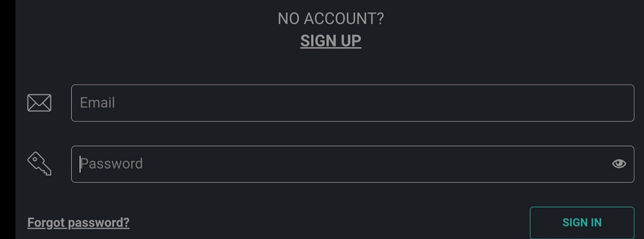Open the SIGN UP link
Image resolution: width=644 pixels, height=239 pixels.
click(331, 41)
